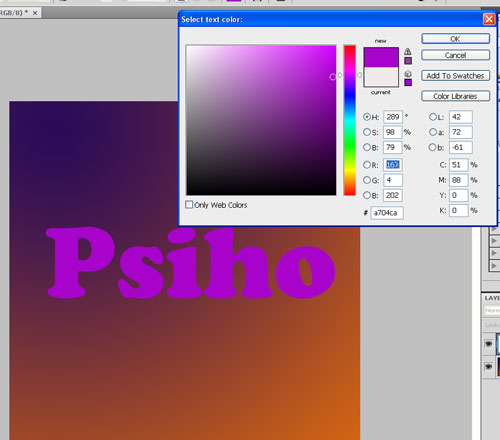Screen dimensions: 500x440
Task: Select the blue B radio button
Action: (x=367, y=195)
